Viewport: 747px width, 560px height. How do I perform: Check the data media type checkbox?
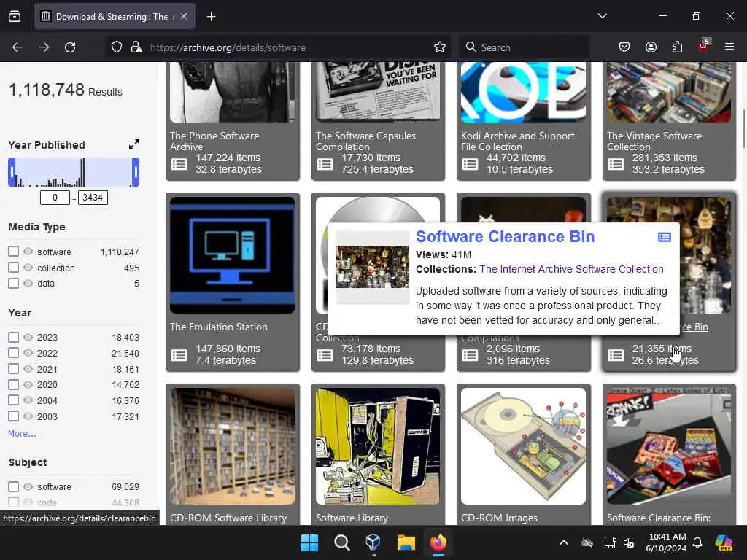pos(13,284)
